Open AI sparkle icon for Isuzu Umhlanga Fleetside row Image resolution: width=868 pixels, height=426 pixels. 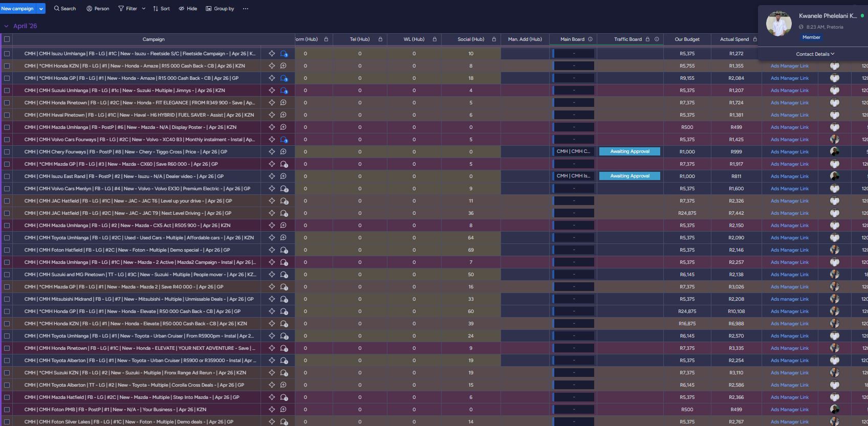[x=272, y=54]
